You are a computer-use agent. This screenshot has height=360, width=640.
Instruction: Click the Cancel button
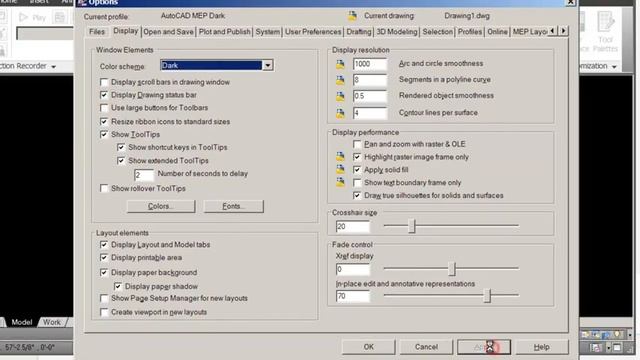point(426,347)
